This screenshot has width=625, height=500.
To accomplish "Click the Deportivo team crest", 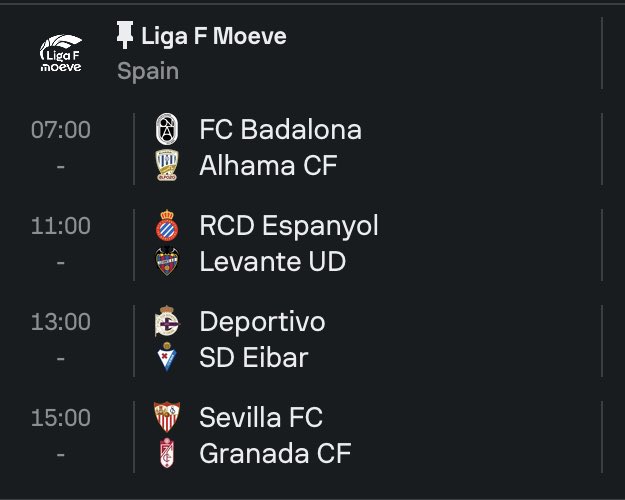I will pos(166,322).
